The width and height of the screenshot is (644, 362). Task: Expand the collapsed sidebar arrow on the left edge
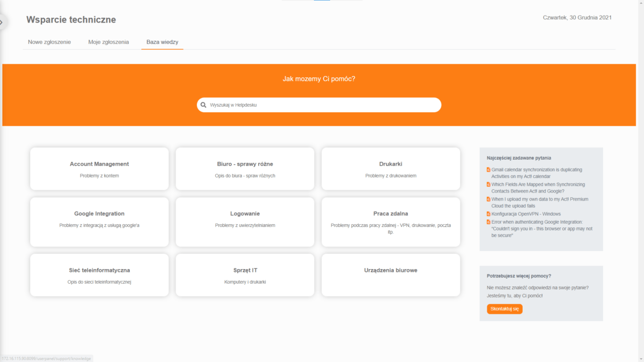pos(3,22)
